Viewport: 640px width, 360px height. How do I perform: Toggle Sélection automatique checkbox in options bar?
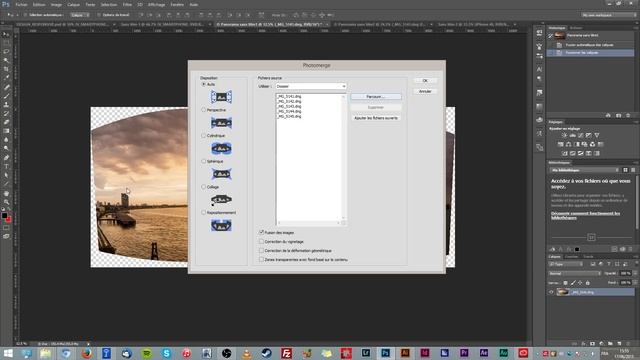pos(25,15)
